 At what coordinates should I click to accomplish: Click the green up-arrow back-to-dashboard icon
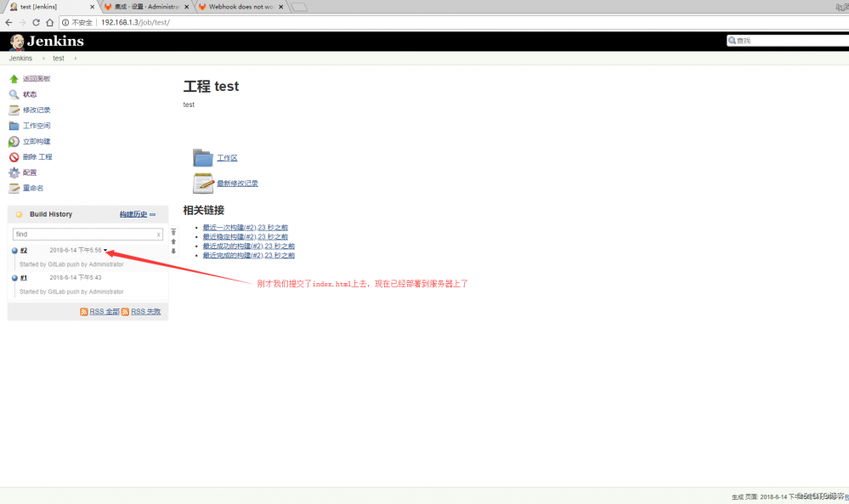coord(14,79)
